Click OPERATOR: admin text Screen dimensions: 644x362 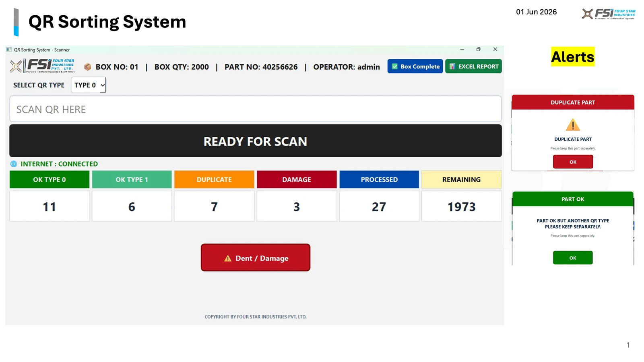(x=347, y=67)
